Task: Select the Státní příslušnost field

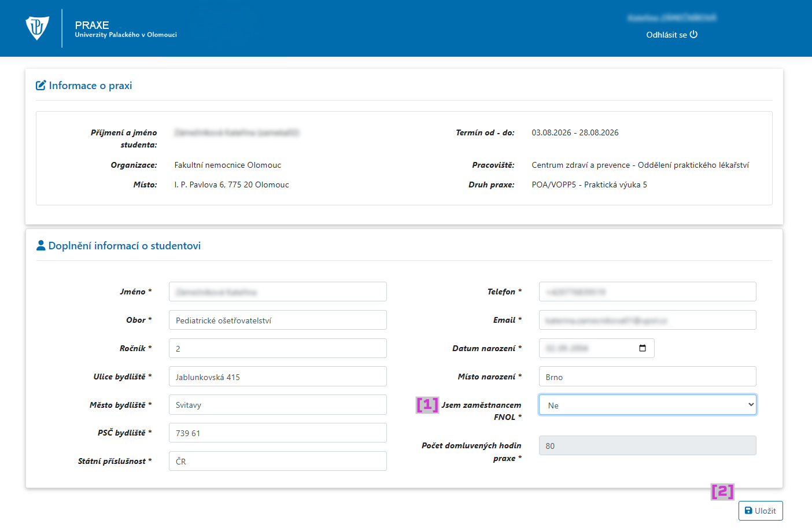Action: coord(278,462)
